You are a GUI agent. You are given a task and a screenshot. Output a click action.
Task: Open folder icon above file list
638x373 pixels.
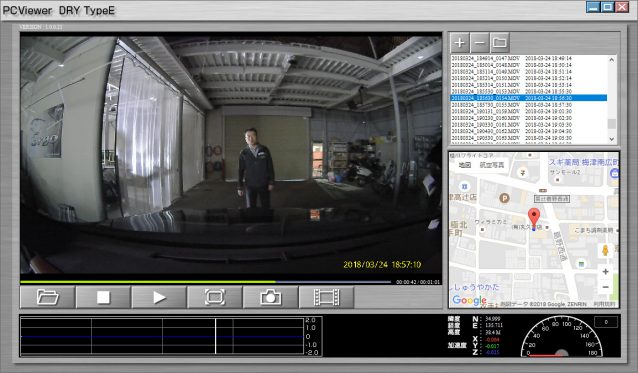[x=500, y=42]
